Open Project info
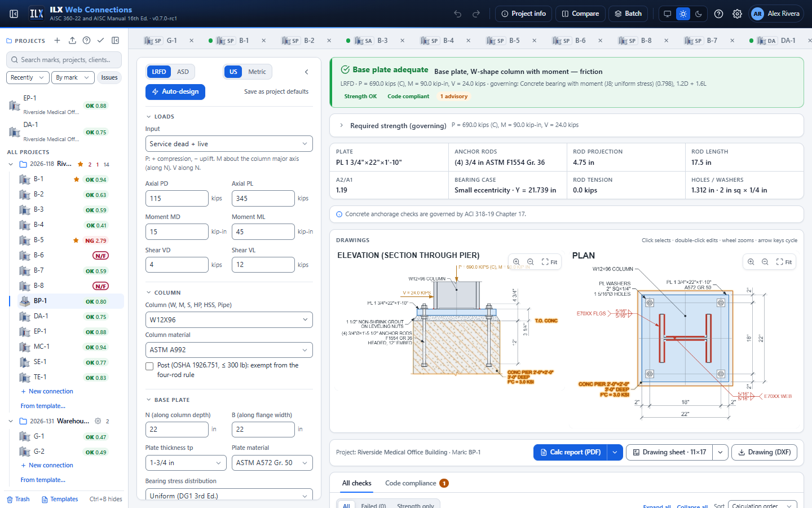 click(523, 14)
